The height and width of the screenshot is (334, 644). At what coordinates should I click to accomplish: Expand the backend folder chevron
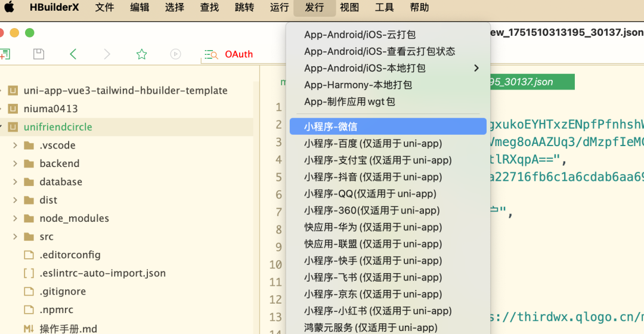(x=15, y=163)
